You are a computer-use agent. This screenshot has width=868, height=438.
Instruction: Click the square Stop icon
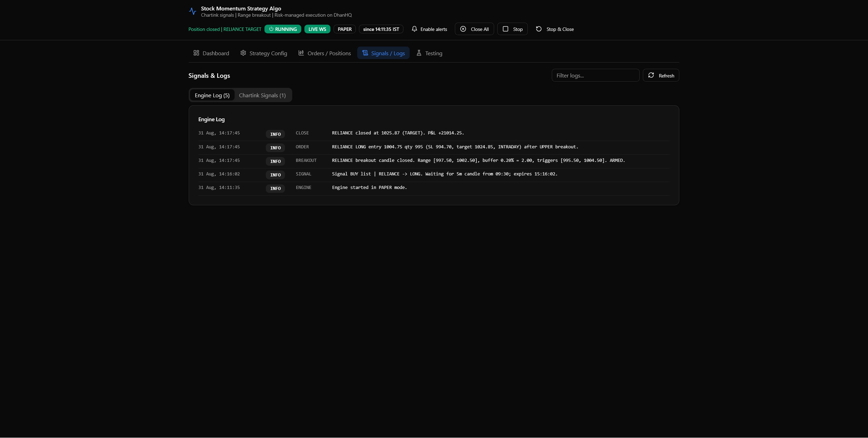pyautogui.click(x=506, y=29)
